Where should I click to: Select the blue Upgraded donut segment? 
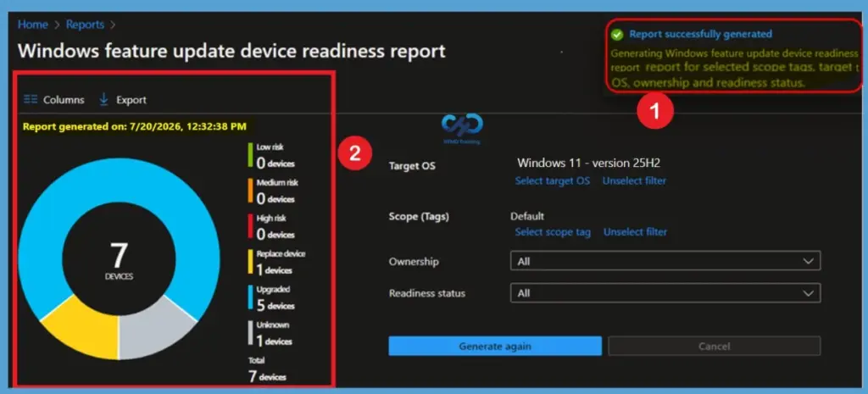click(x=119, y=179)
